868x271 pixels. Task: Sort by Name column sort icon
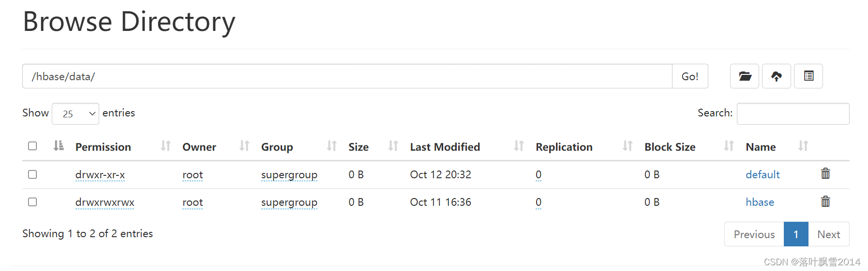[803, 146]
